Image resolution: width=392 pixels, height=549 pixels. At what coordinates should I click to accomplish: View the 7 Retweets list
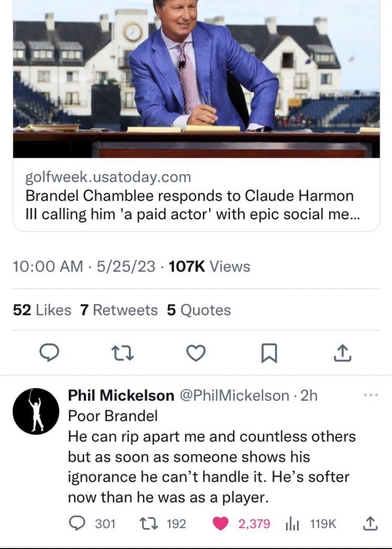119,310
